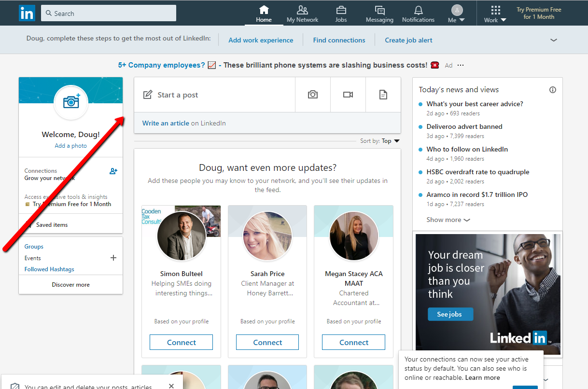The width and height of the screenshot is (588, 389).
Task: Open 'HSBC overdraft rate to quadruple' story
Action: [x=478, y=172]
